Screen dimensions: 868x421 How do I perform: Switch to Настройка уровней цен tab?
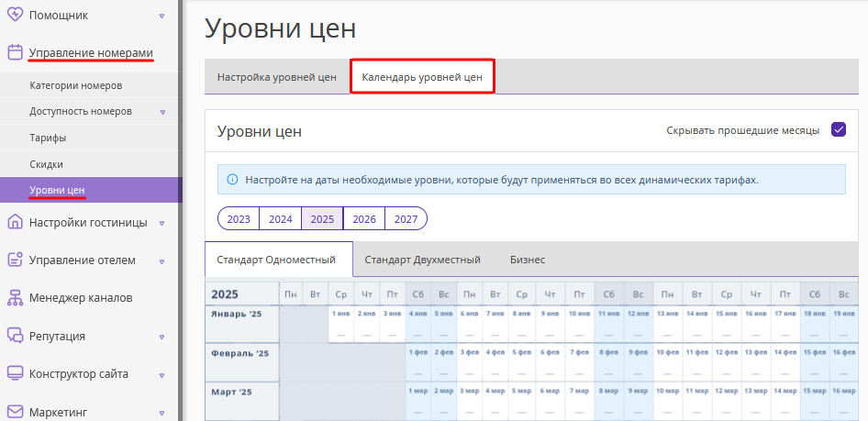point(277,77)
